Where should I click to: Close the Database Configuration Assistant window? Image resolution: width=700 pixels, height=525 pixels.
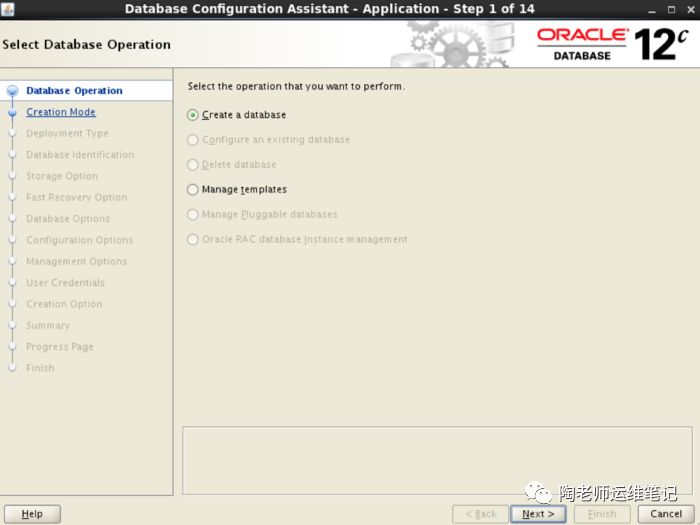tap(691, 10)
